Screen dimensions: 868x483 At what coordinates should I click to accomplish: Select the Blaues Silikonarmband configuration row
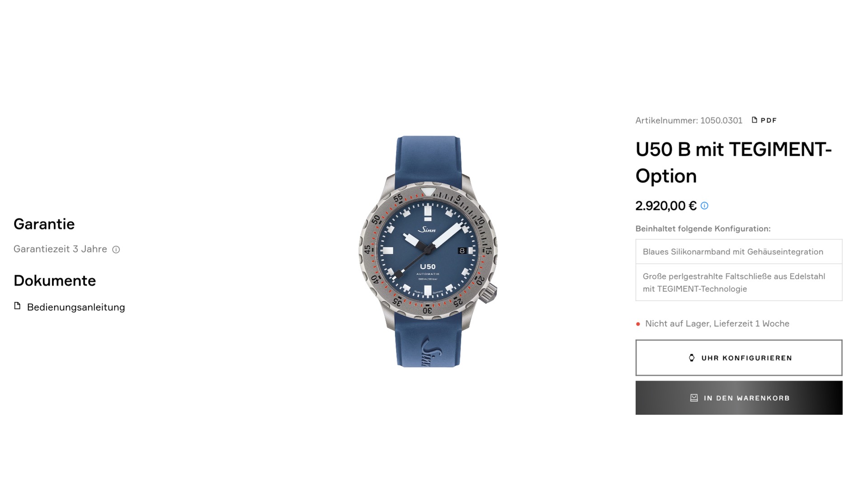tap(739, 252)
